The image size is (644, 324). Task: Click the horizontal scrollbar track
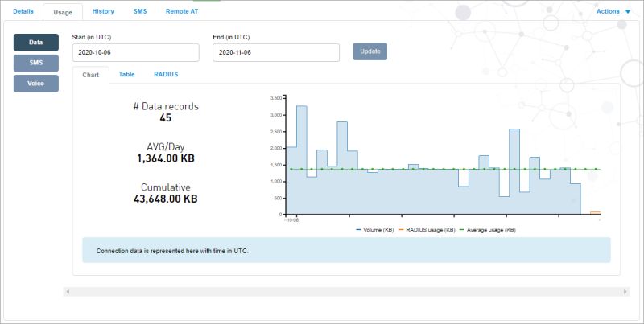[x=346, y=292]
